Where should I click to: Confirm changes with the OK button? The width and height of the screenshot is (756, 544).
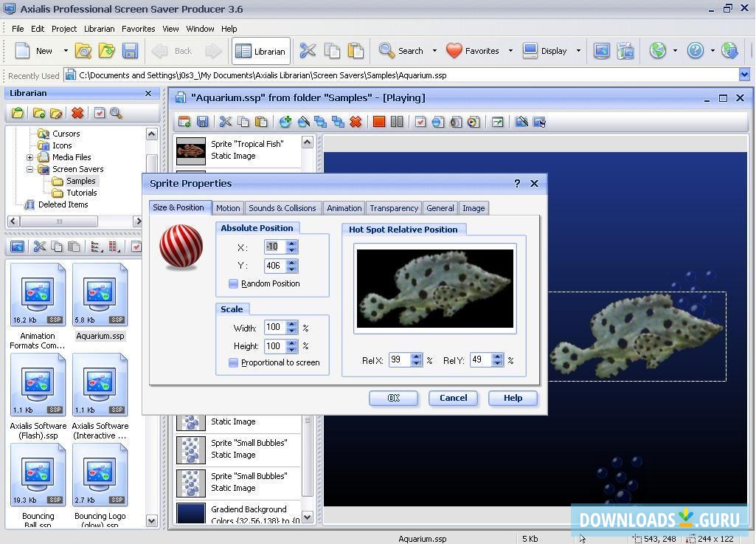point(393,398)
